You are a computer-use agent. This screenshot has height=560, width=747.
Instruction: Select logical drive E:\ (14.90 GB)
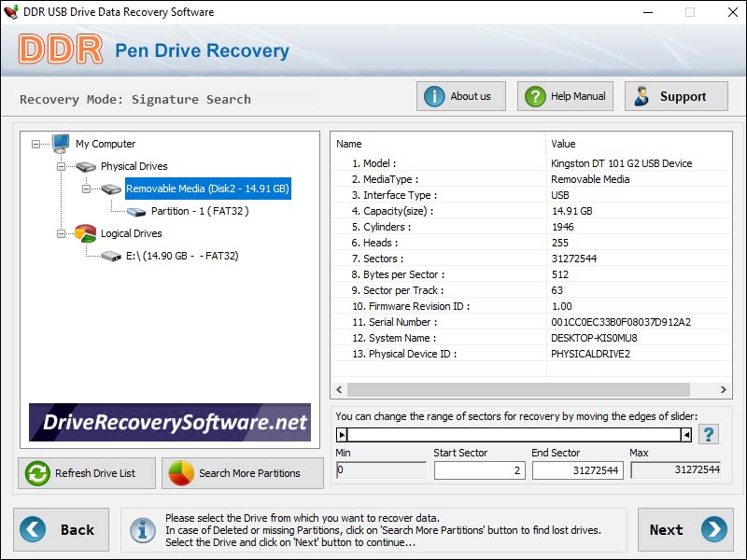coord(181,256)
